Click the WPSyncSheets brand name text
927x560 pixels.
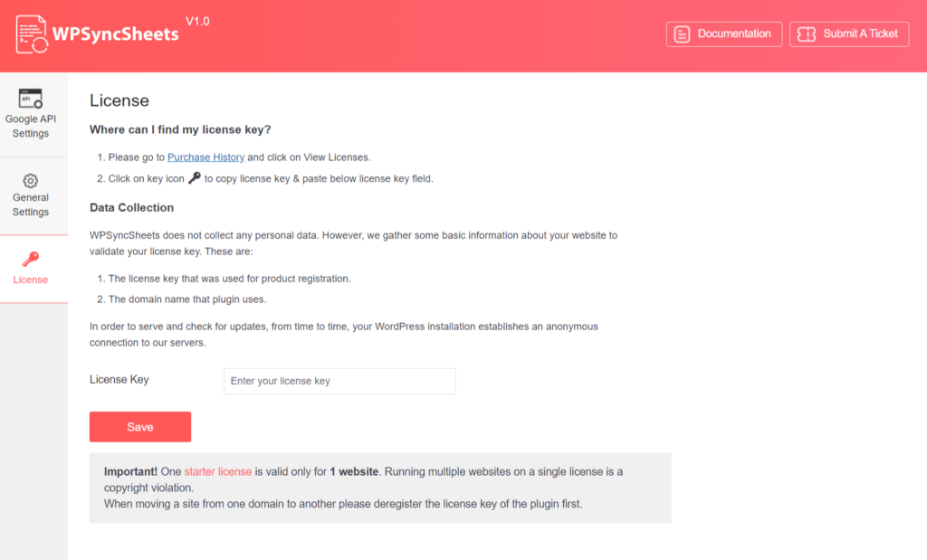click(x=115, y=34)
